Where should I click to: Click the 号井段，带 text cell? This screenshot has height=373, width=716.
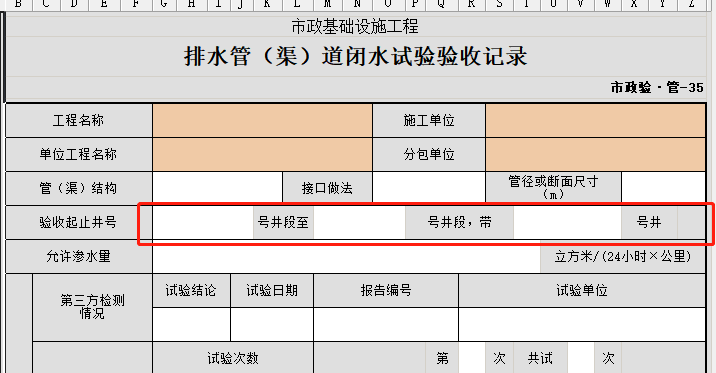[x=459, y=222]
